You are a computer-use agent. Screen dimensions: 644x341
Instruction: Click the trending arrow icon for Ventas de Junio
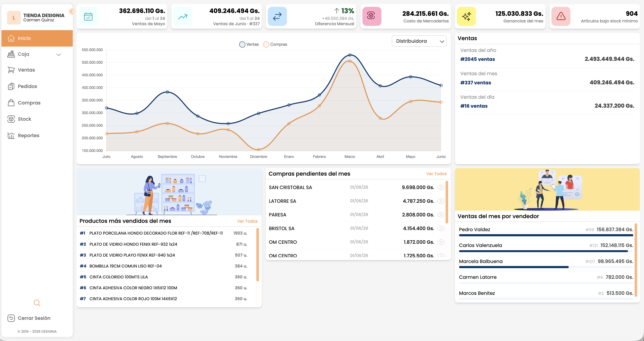(x=183, y=16)
